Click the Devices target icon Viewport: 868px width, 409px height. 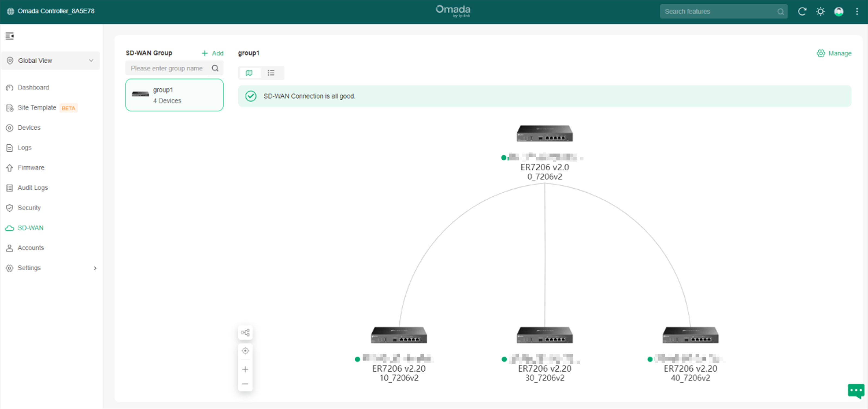click(x=10, y=128)
